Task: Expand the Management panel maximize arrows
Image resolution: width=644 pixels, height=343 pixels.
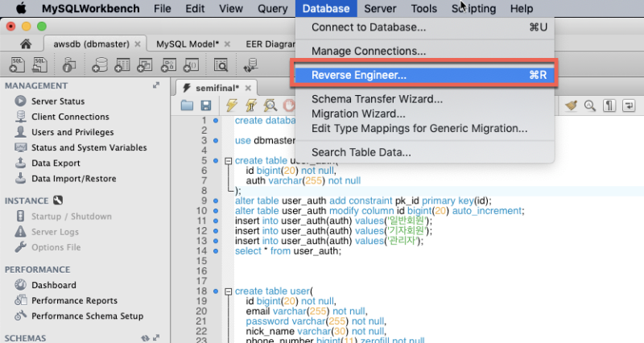Action: (156, 85)
